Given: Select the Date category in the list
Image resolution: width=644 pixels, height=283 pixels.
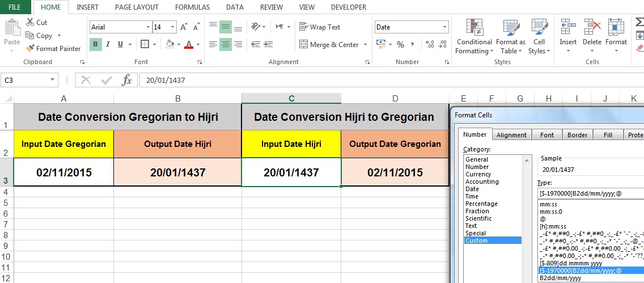Looking at the screenshot, I should pos(472,189).
